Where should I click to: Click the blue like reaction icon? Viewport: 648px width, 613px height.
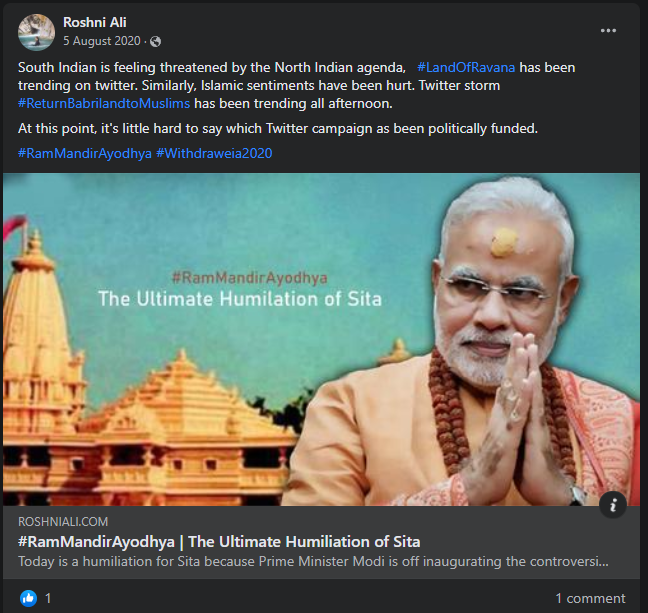[28, 598]
